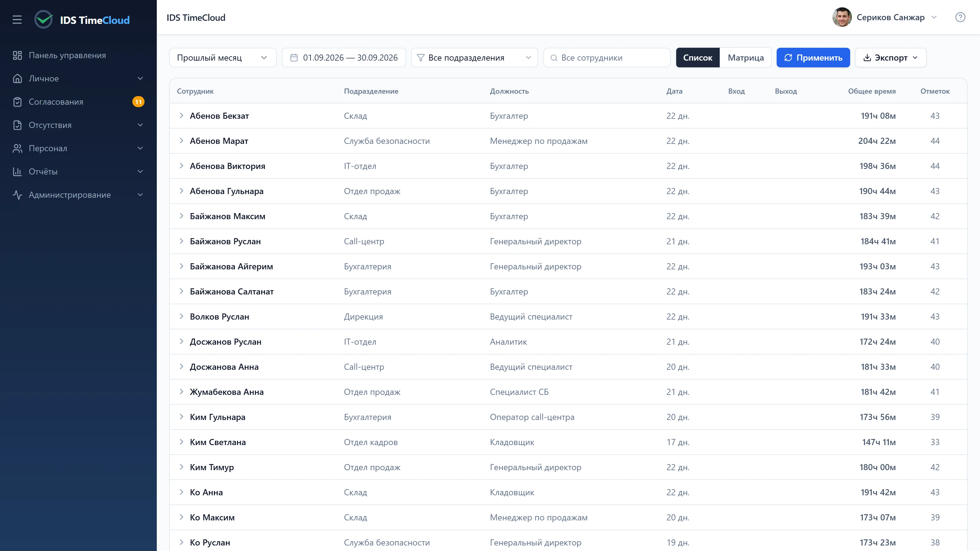This screenshot has height=551, width=980.
Task: Click the search magnifier icon
Action: [554, 58]
